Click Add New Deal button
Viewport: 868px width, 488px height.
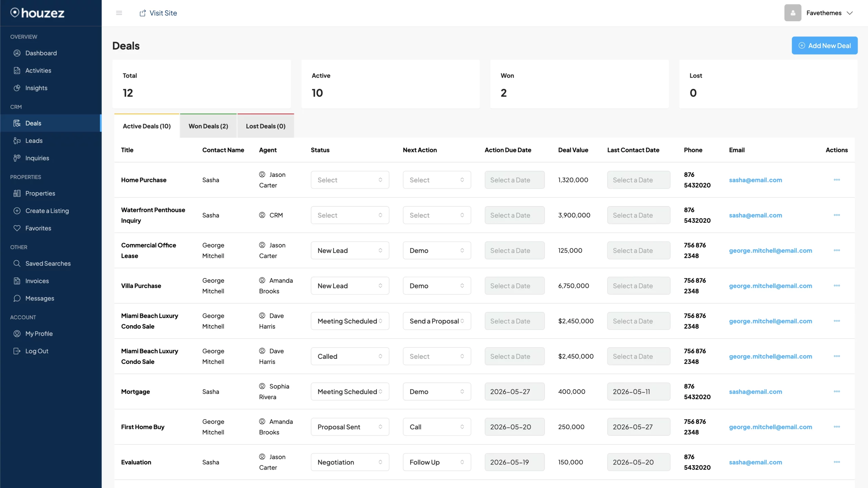click(x=825, y=45)
